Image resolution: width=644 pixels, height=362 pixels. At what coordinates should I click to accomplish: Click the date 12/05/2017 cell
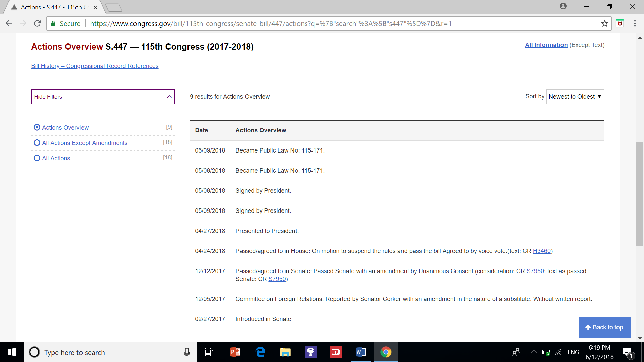click(210, 299)
